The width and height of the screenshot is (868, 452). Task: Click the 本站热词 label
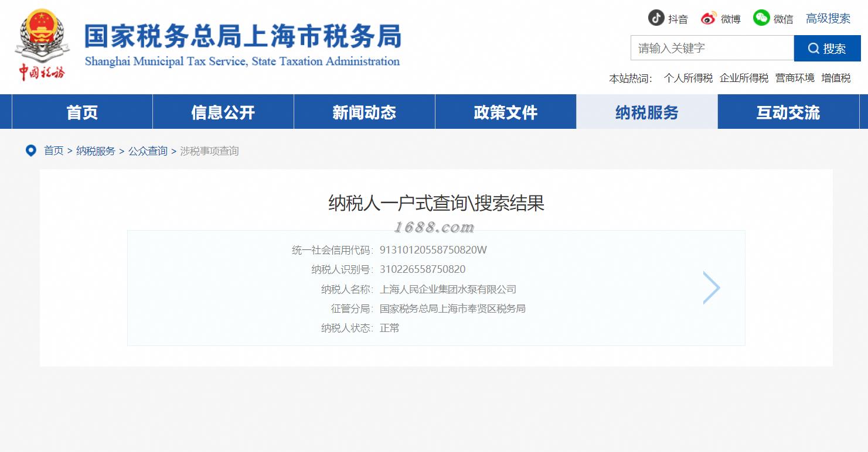click(631, 78)
